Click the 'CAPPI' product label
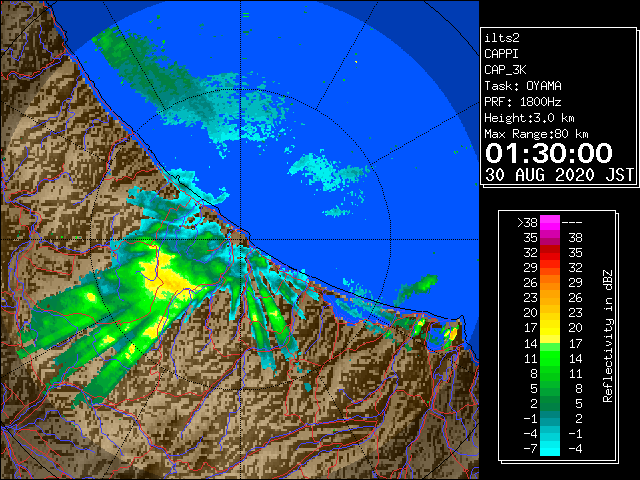 pos(501,54)
